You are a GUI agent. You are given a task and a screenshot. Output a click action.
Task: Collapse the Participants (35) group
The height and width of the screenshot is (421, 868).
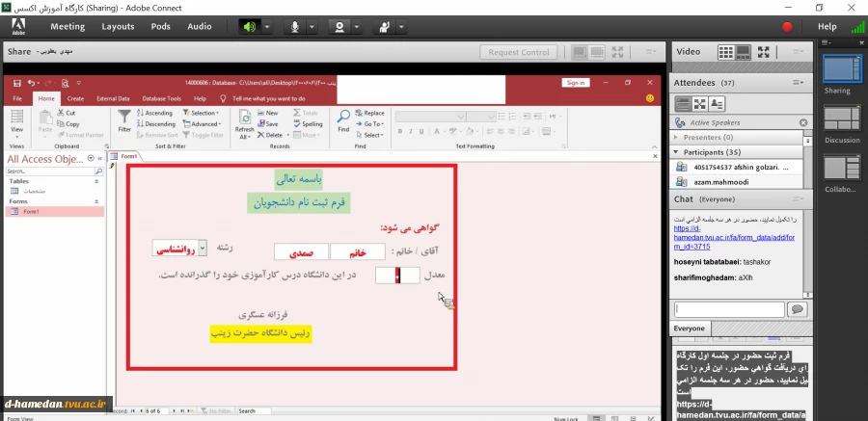pyautogui.click(x=675, y=152)
